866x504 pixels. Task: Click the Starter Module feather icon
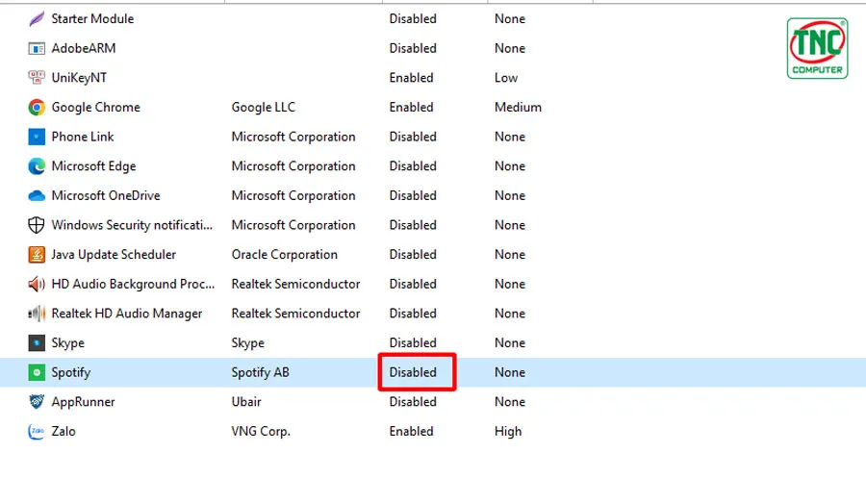coord(37,19)
